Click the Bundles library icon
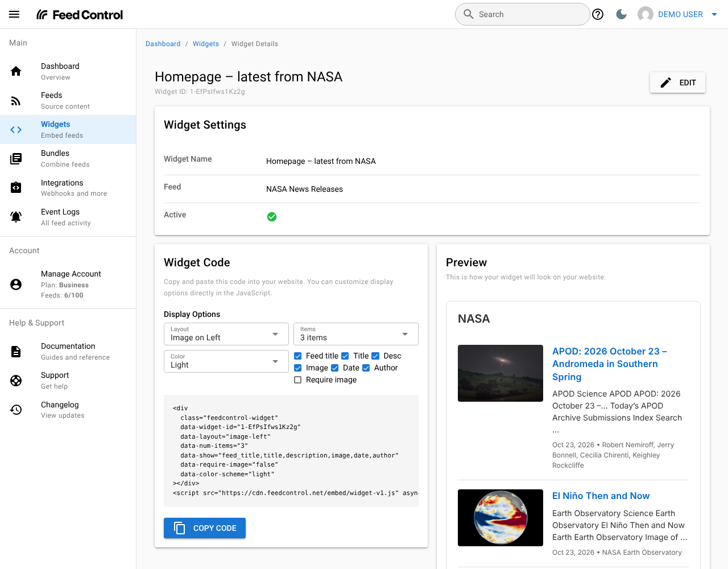The width and height of the screenshot is (728, 569). pos(16,159)
